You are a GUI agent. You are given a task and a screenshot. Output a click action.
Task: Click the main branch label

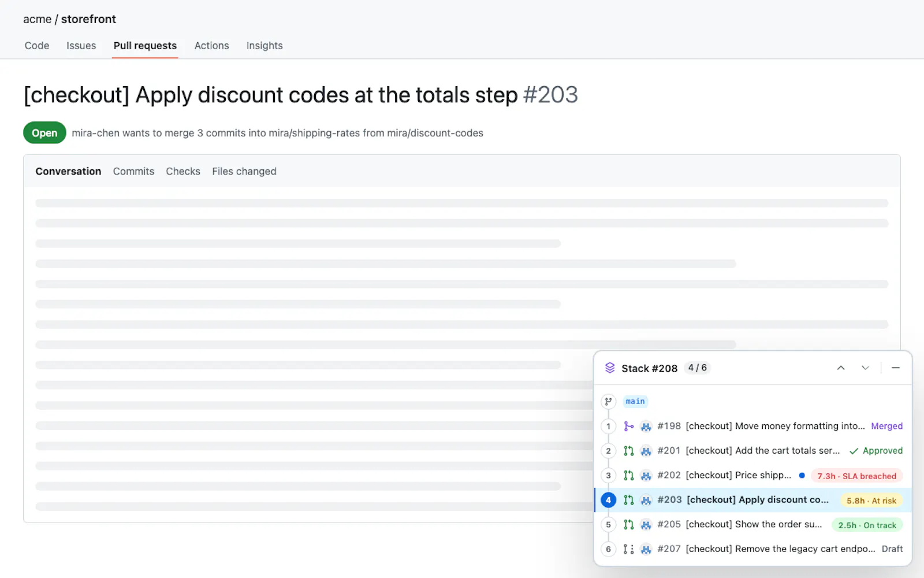pyautogui.click(x=635, y=401)
